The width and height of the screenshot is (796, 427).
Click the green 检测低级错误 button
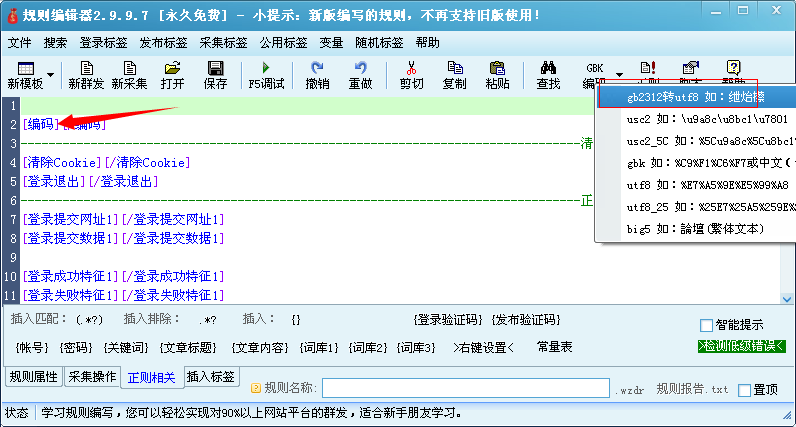[x=742, y=346]
